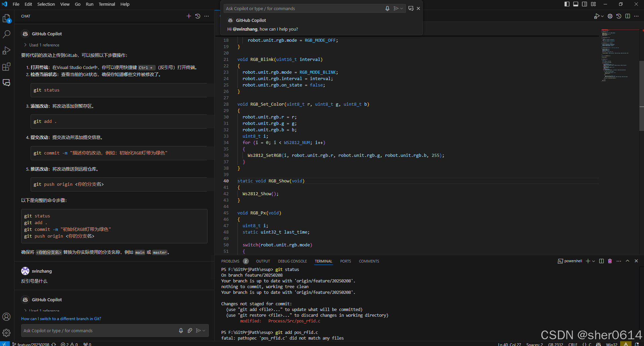Split the powershell terminal

(x=601, y=261)
